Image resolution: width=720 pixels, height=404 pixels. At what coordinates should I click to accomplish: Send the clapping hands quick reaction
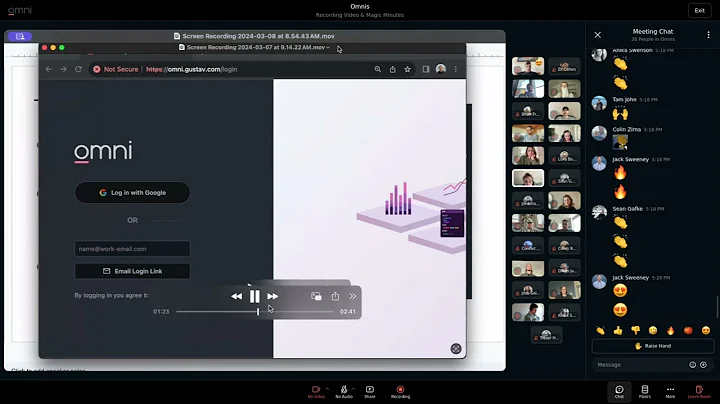[x=601, y=330]
